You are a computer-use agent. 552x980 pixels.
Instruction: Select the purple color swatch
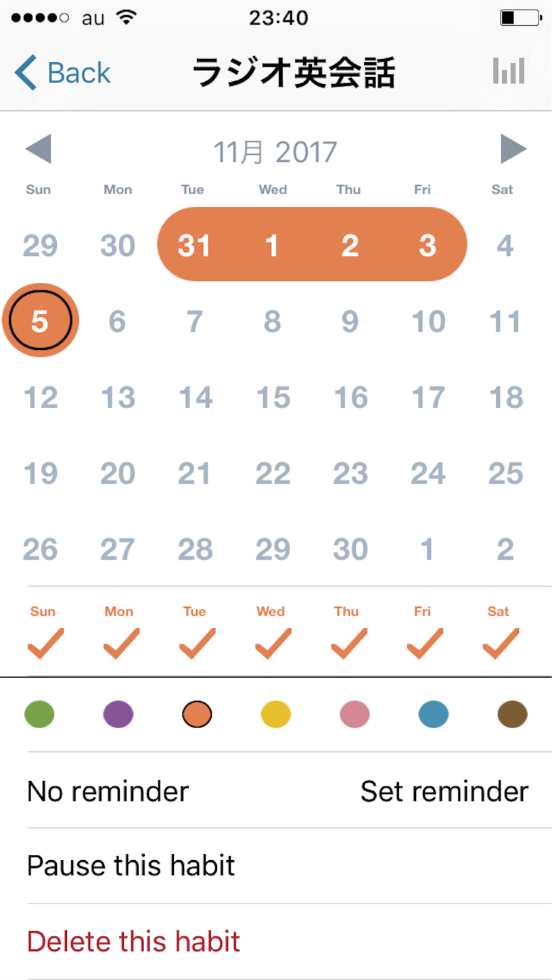[x=118, y=714]
